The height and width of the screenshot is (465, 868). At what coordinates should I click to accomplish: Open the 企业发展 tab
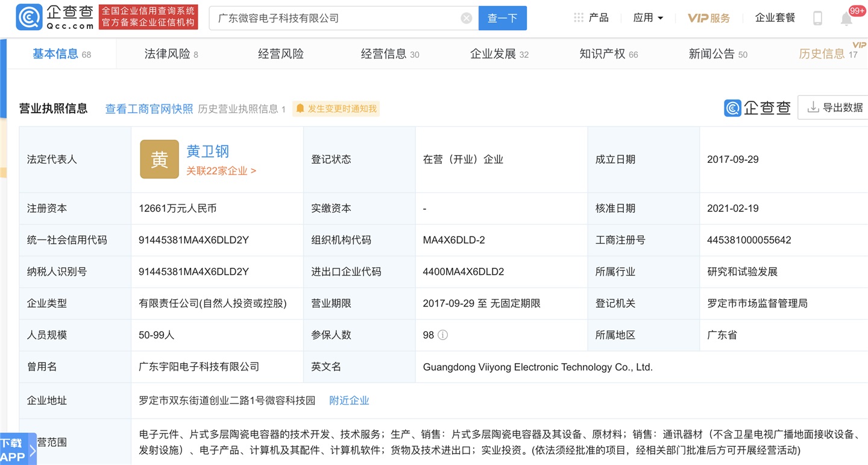tap(499, 54)
